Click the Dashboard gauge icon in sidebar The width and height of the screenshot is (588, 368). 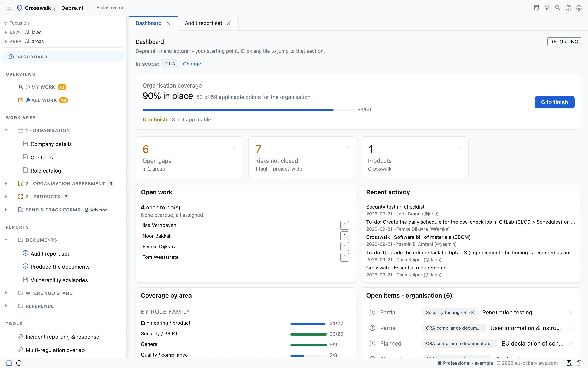(11, 57)
